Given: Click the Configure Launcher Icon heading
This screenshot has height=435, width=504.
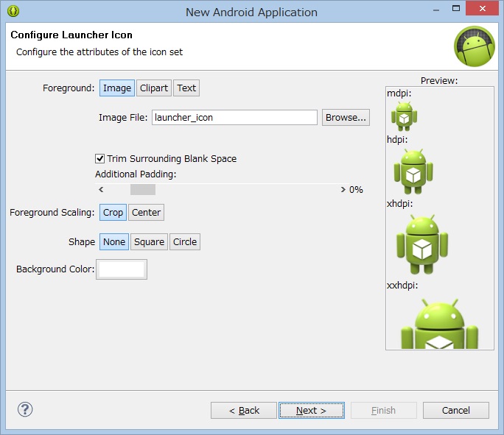Looking at the screenshot, I should tap(71, 35).
